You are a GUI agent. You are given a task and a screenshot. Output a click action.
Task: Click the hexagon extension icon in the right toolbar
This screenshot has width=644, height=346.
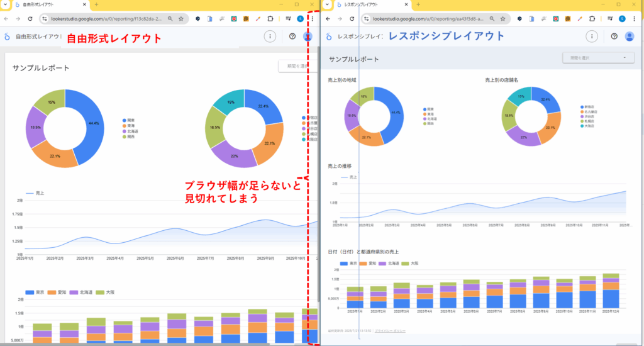(519, 19)
